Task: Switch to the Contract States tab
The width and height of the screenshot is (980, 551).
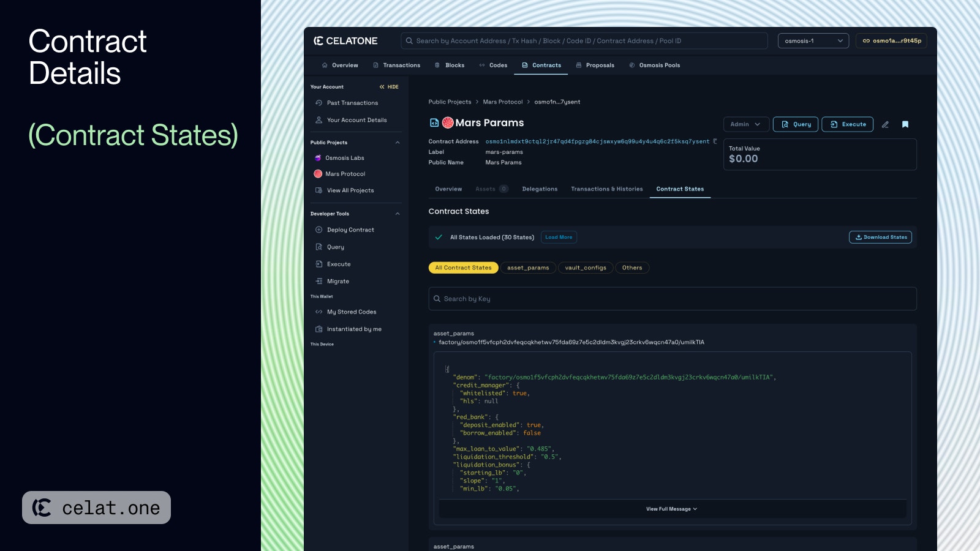Action: pos(680,189)
